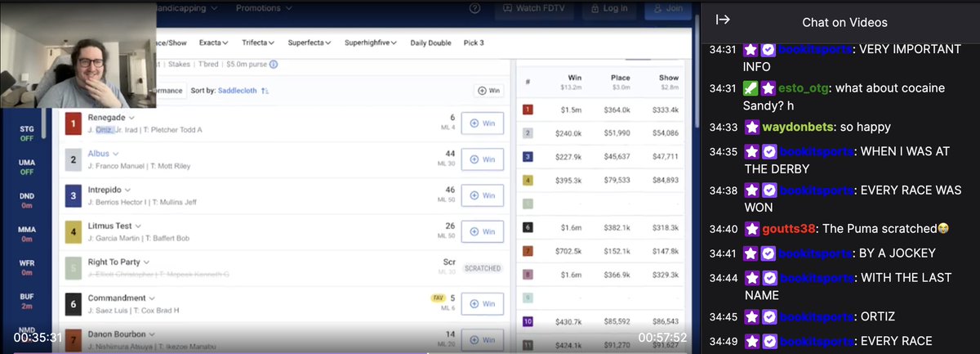This screenshot has width=980, height=354.
Task: Select the UMA track in sidebar
Action: pos(27,167)
